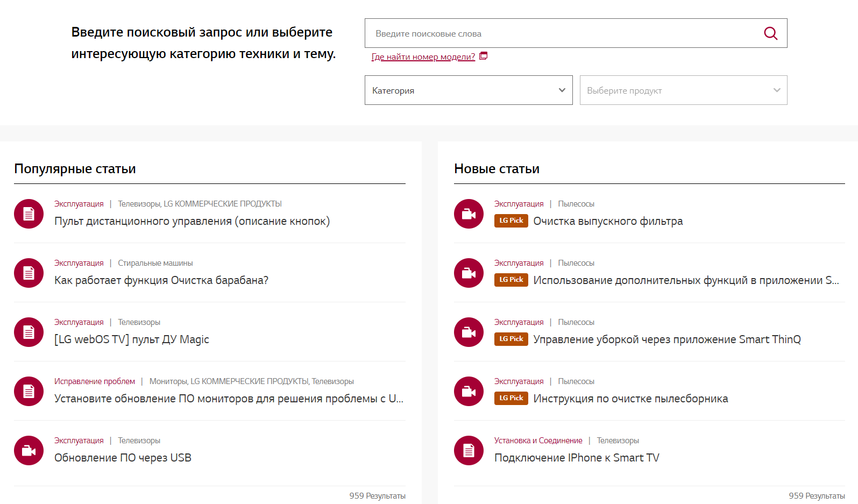Open article '[LG webOS TV] пульт ДУ Magic'
Viewport: 858px width, 504px height.
coord(132,339)
